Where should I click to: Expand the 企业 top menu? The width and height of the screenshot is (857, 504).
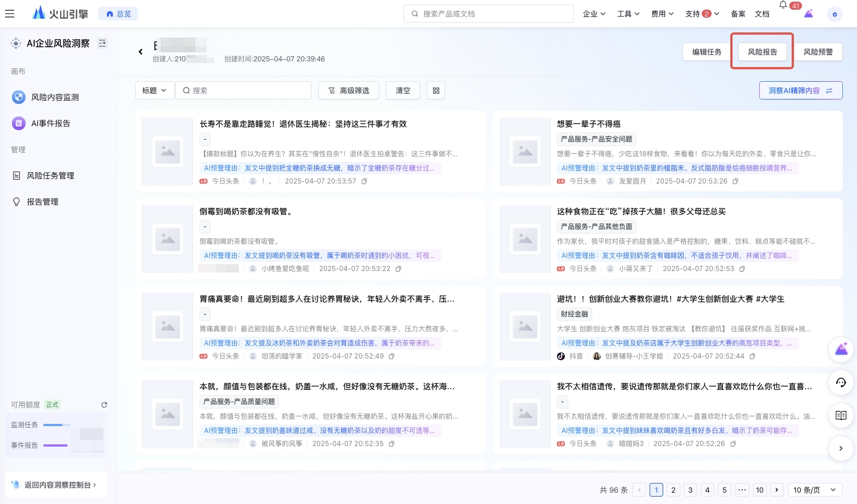[594, 14]
